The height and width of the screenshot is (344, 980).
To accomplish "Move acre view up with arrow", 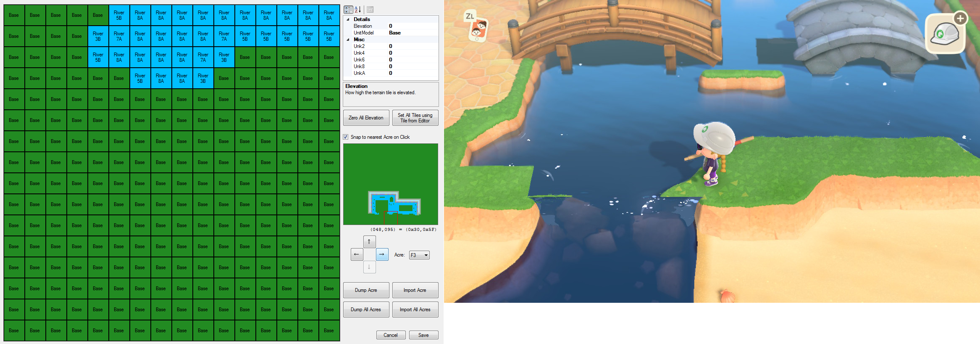I will (x=369, y=242).
